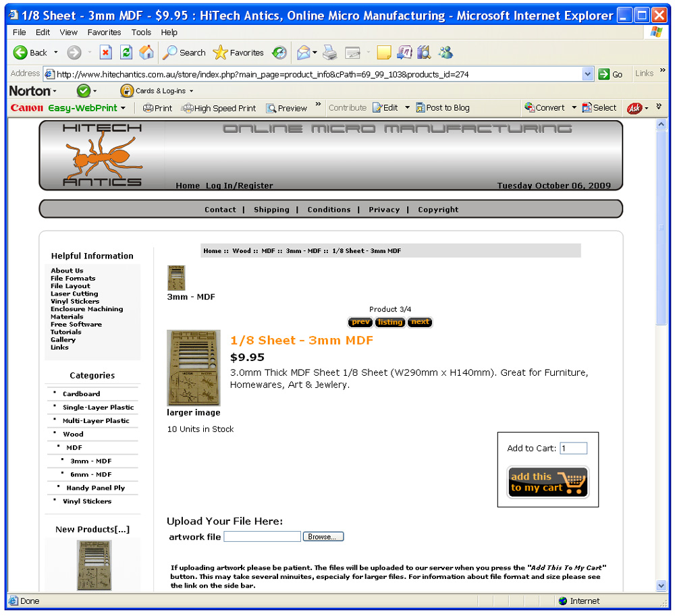Click the green Go arrow button
Image resolution: width=675 pixels, height=616 pixels.
tap(604, 74)
